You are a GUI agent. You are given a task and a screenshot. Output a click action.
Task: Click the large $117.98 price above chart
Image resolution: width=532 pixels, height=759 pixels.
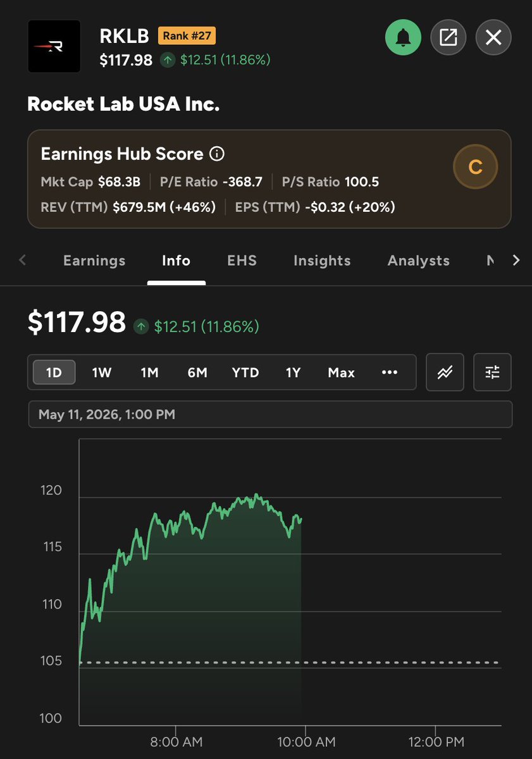(x=77, y=323)
